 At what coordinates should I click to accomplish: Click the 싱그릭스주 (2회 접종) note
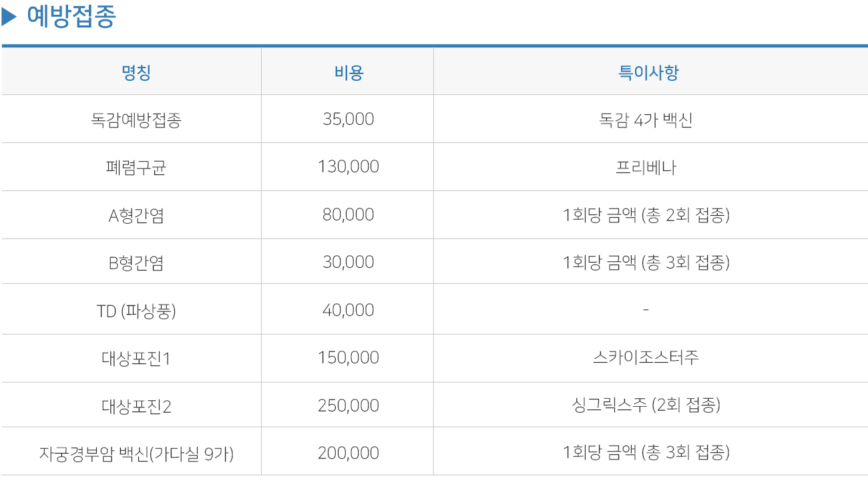pos(646,406)
